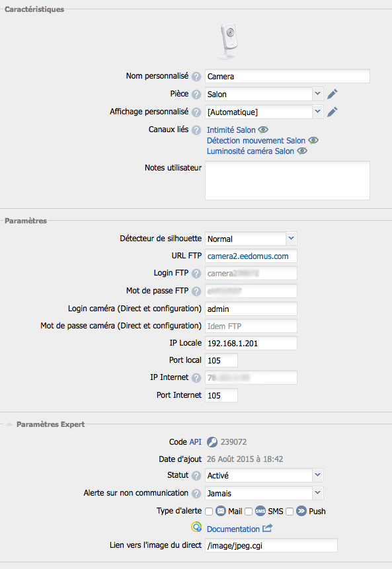Viewport: 392px width, 569px height.
Task: Click the help icon next to Login FTP
Action: pos(196,273)
